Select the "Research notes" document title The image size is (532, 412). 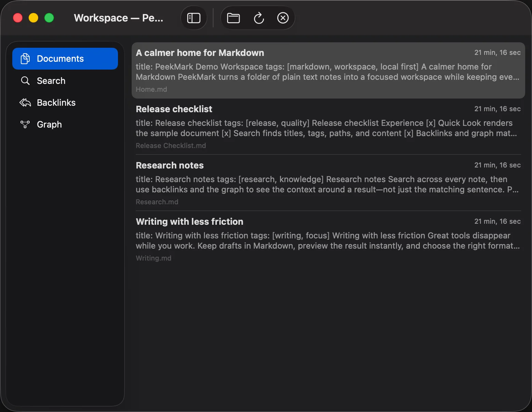pos(170,165)
